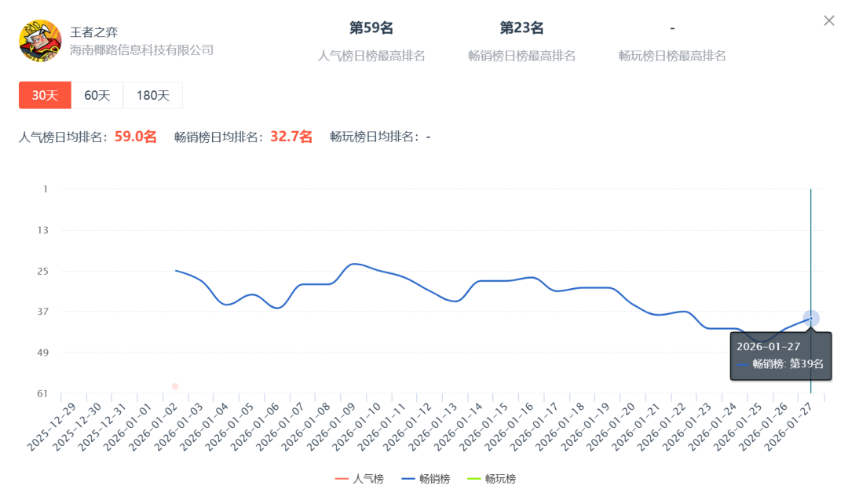Switch to the 180天 time range
Screen dimensions: 848x504
(152, 95)
